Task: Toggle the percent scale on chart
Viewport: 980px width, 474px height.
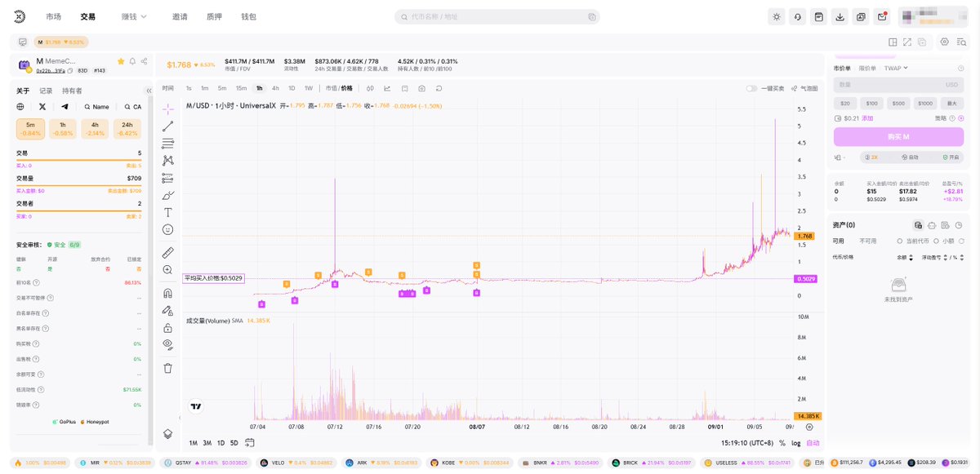Action: click(x=782, y=443)
